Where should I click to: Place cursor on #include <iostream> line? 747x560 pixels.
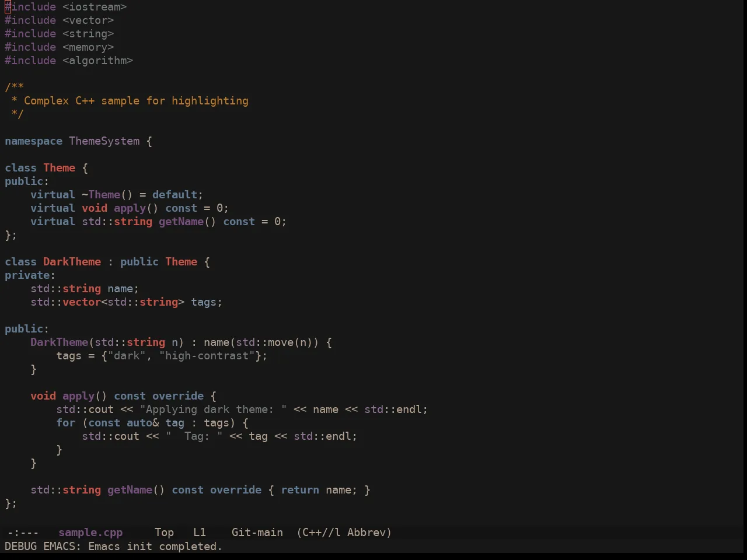click(x=66, y=7)
